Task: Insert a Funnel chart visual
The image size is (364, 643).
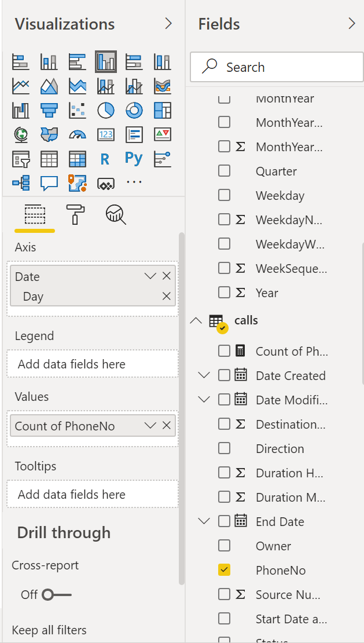Action: 49,110
